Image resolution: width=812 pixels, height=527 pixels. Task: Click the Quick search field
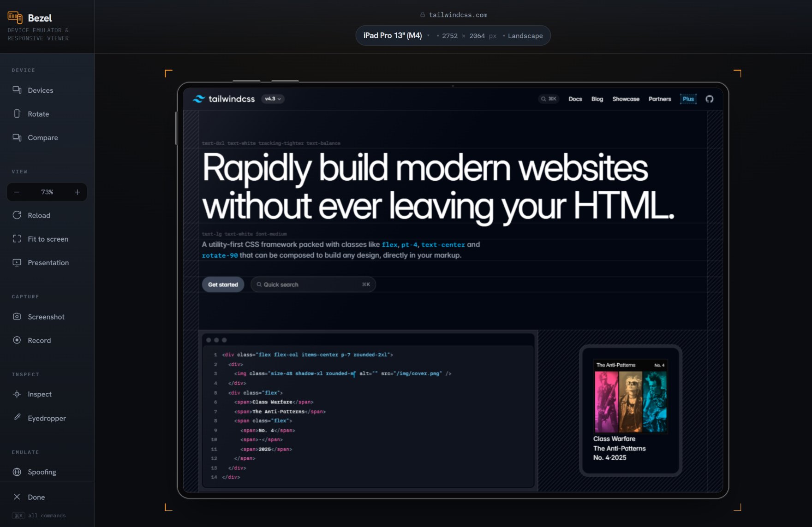(x=313, y=284)
